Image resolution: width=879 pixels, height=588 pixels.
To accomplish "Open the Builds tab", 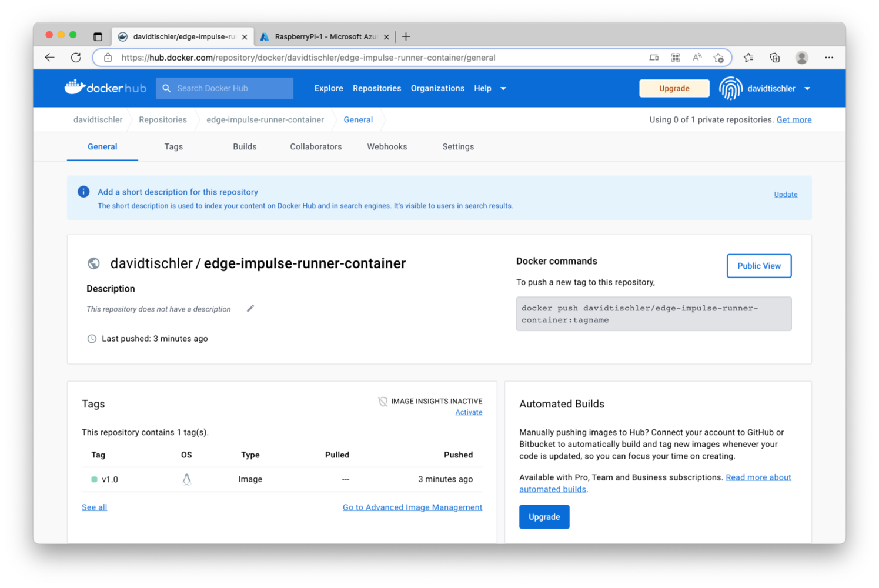I will (x=245, y=147).
